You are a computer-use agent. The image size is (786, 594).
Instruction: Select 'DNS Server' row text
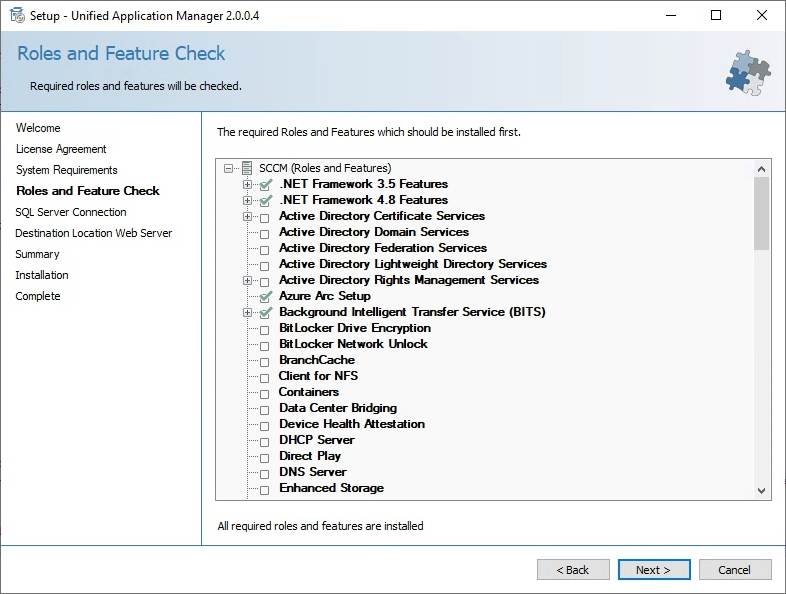(x=313, y=472)
